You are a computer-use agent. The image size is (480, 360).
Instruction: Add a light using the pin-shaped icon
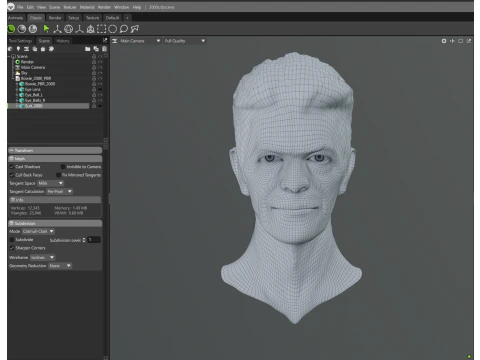18,49
